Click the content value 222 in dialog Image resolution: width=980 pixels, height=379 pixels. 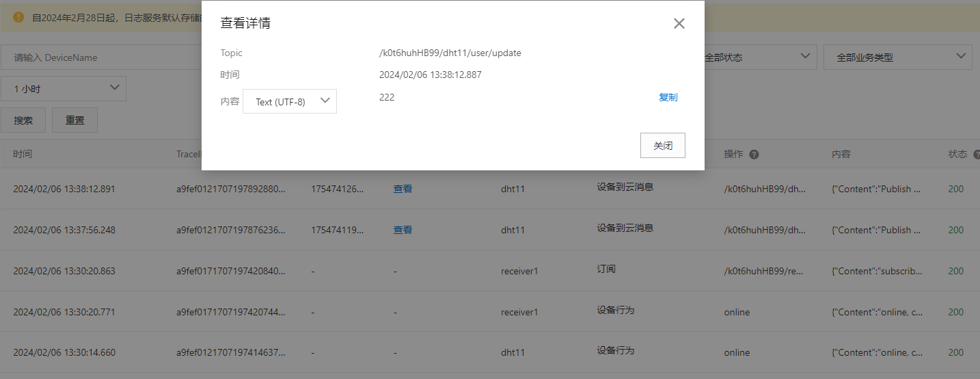(x=387, y=97)
